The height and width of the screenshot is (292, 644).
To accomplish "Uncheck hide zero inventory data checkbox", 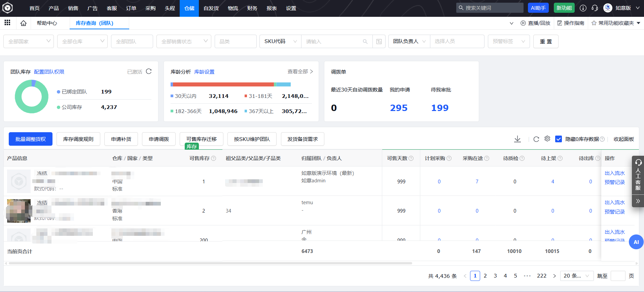I will [x=559, y=139].
